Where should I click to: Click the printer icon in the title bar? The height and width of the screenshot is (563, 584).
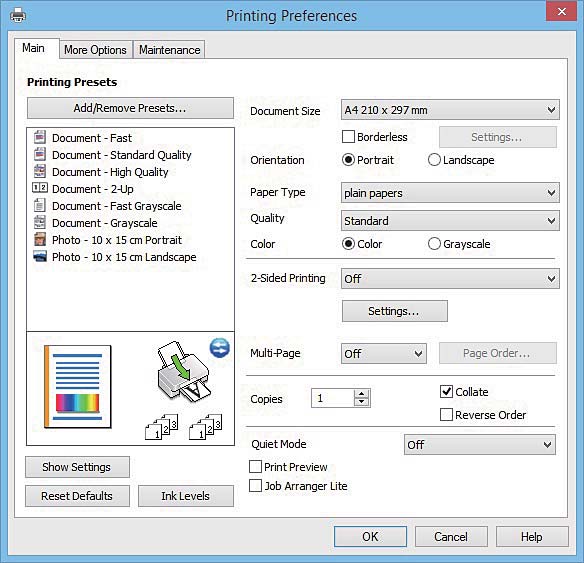point(18,15)
